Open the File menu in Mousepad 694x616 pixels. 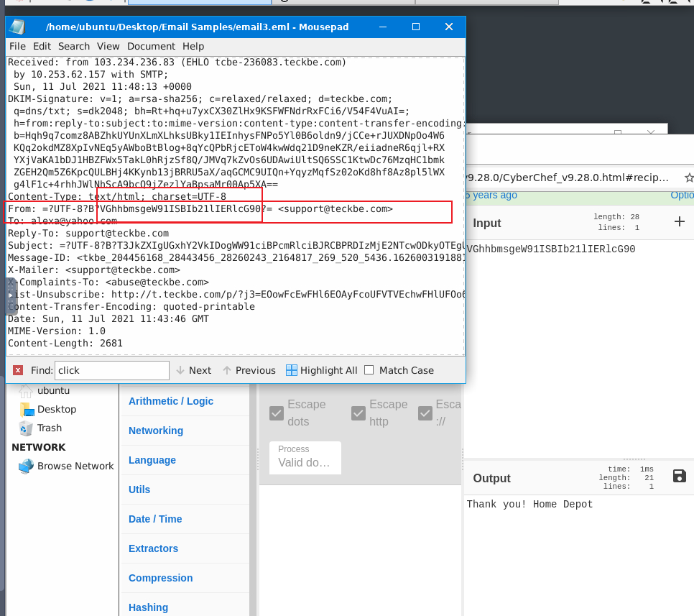coord(18,46)
